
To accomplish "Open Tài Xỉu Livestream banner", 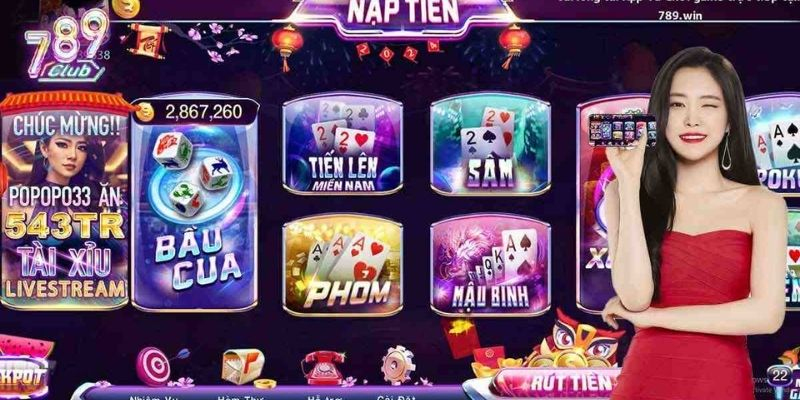I will pos(64,200).
